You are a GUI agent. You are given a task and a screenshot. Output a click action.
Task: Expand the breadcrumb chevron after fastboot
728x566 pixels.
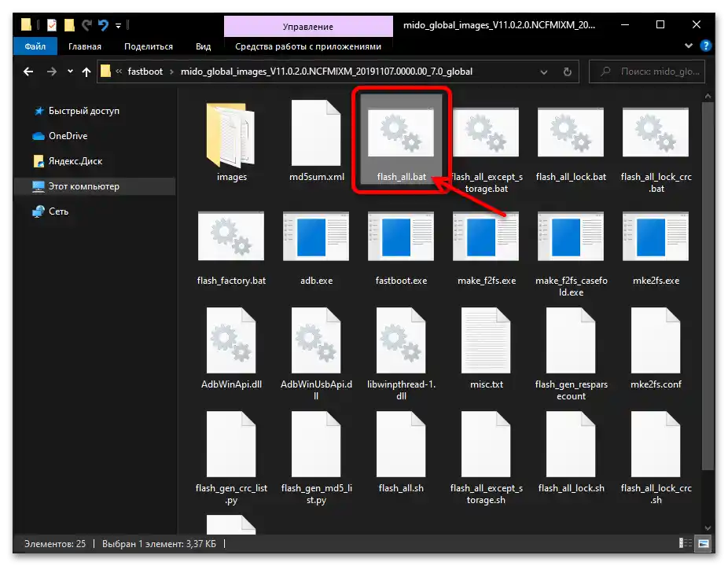click(172, 72)
